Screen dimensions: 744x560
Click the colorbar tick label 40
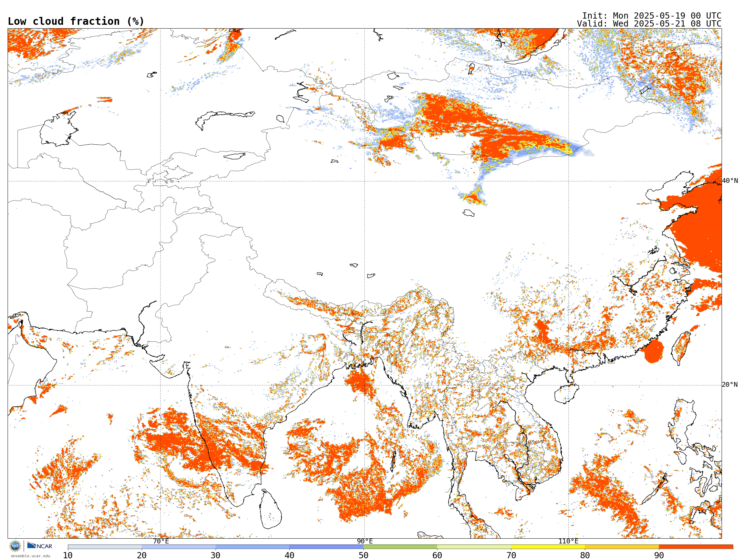click(290, 556)
